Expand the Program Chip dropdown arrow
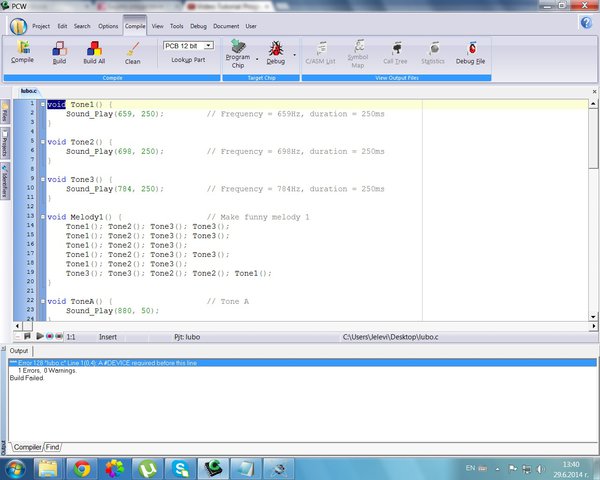Image resolution: width=600 pixels, height=480 pixels. (257, 59)
